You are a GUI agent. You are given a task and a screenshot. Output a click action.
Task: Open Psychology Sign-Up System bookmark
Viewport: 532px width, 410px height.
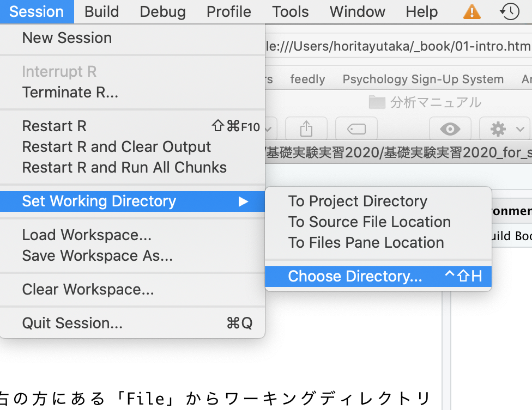pos(423,79)
